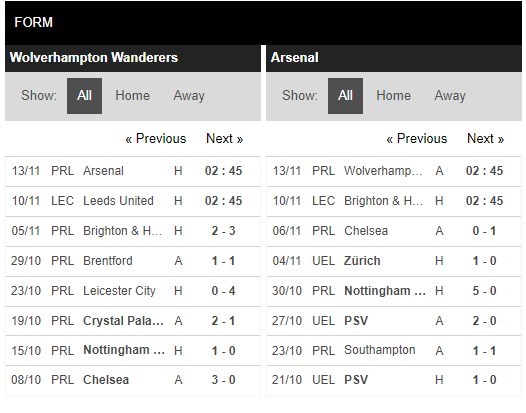Open Crystal Palace 2-1 match row

pos(133,321)
